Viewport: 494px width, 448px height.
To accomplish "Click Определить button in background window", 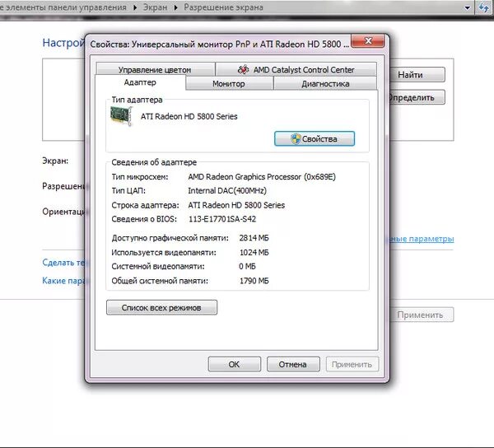I will click(417, 97).
